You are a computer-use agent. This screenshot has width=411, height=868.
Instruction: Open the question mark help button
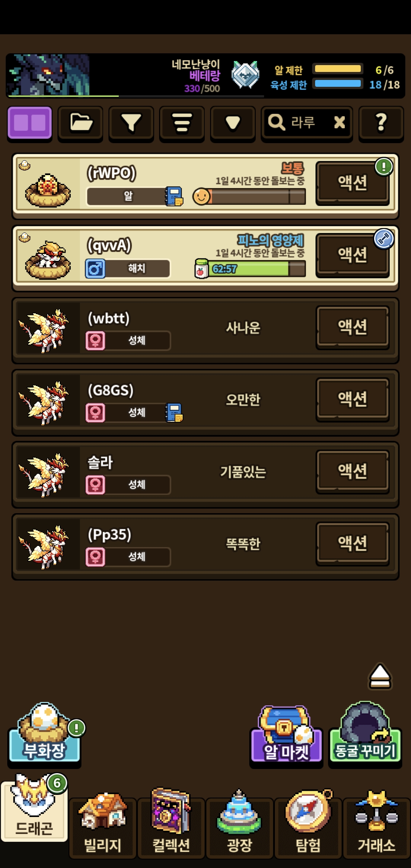pyautogui.click(x=381, y=123)
